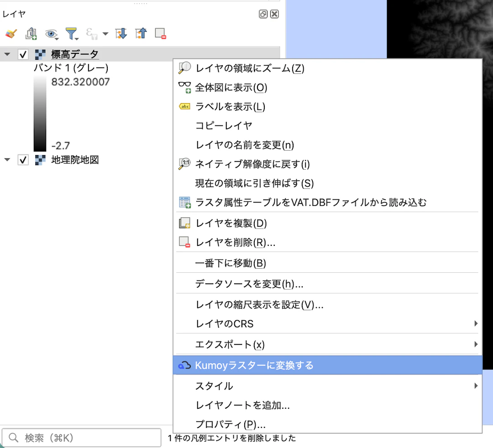This screenshot has height=448, width=493.
Task: Select Kumoyラスターに変換する menu entry
Action: (x=327, y=365)
